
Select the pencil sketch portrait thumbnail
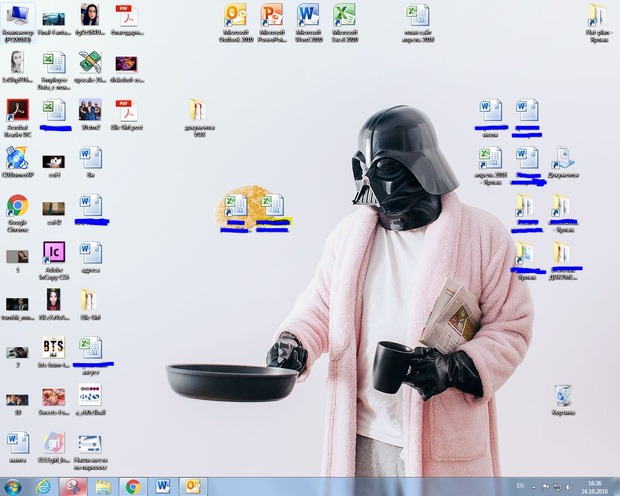click(17, 66)
